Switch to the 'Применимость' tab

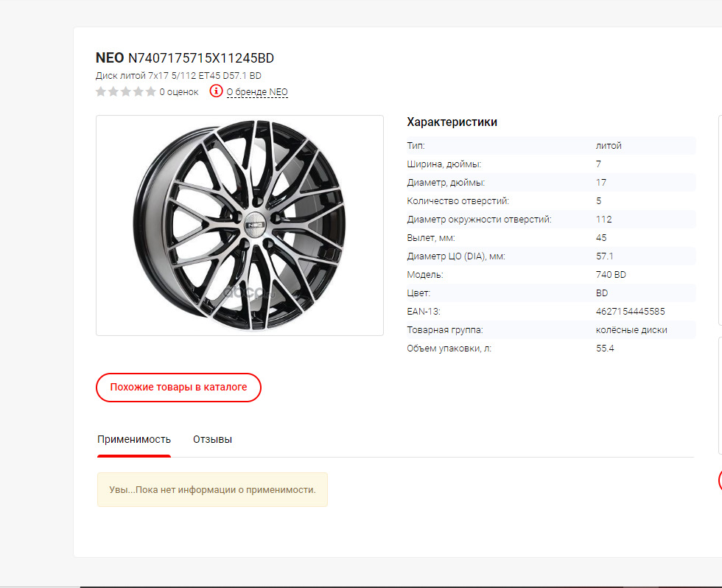tap(134, 439)
